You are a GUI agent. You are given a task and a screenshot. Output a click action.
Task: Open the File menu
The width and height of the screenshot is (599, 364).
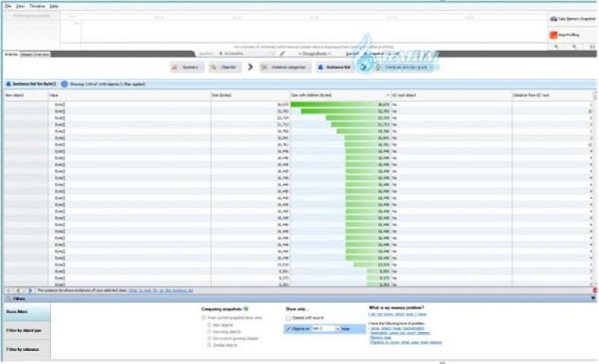pyautogui.click(x=8, y=6)
